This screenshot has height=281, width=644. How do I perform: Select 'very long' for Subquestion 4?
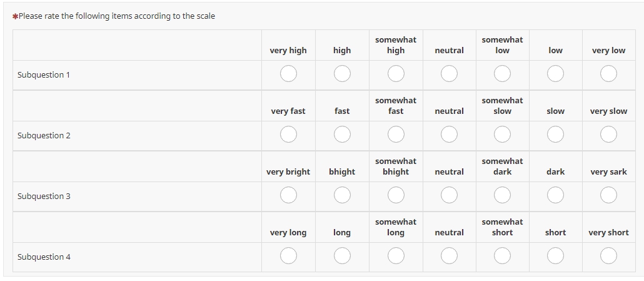[288, 255]
